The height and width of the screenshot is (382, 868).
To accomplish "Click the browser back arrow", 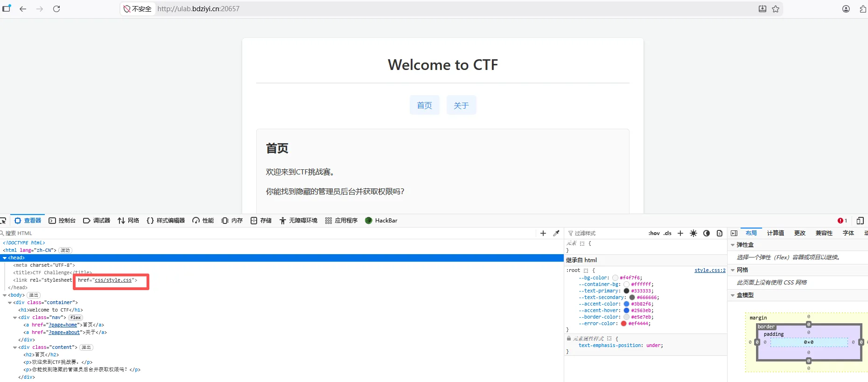I will [x=23, y=9].
